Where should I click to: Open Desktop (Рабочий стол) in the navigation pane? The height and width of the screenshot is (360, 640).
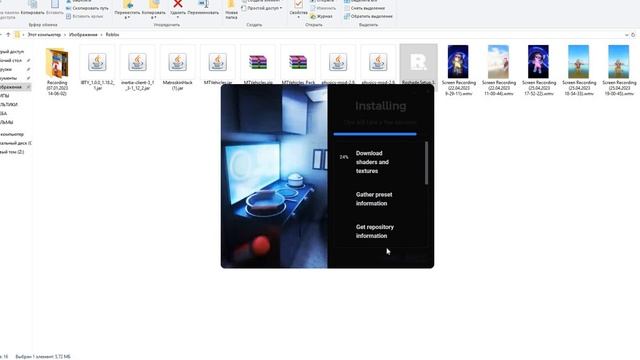(11, 60)
